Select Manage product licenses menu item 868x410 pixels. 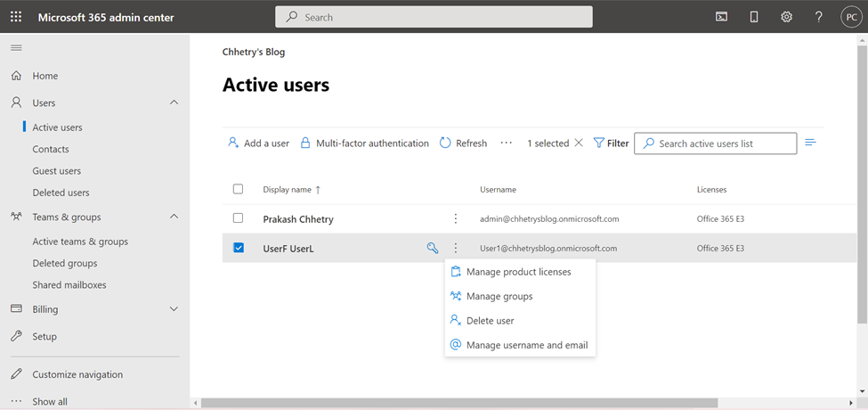coord(521,272)
